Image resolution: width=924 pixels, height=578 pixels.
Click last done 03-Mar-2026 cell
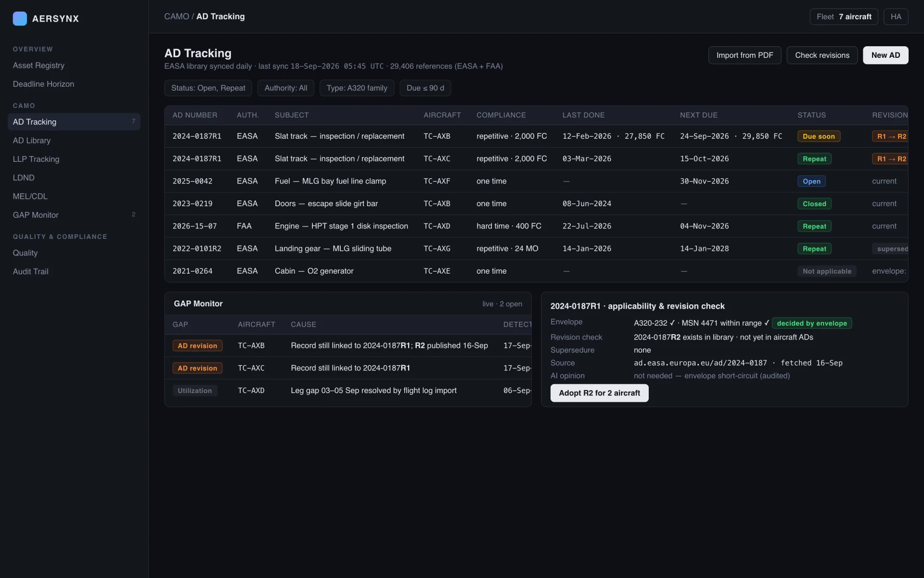(x=587, y=159)
